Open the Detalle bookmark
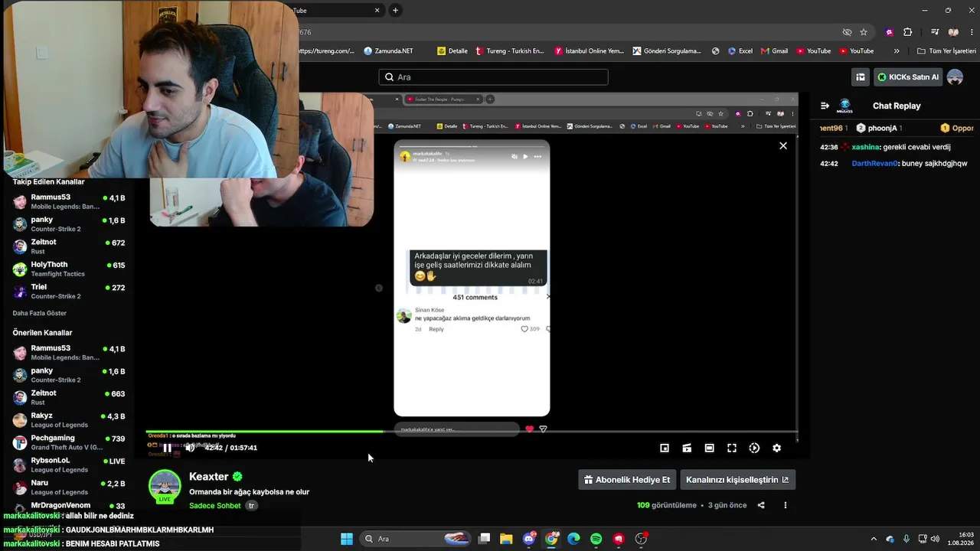980x551 pixels. point(452,51)
